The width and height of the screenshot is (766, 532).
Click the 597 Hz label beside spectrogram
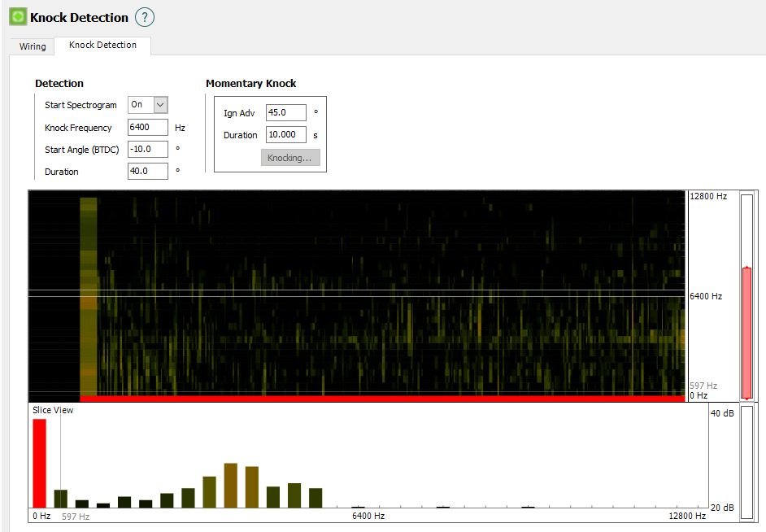[703, 386]
